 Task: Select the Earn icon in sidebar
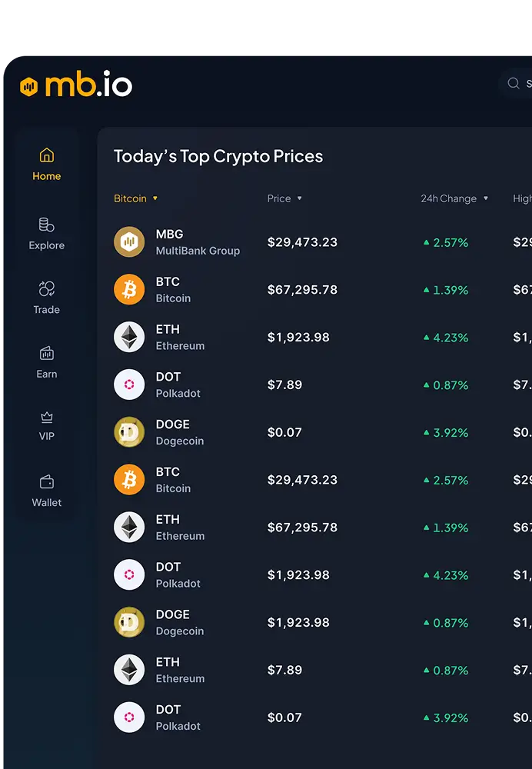tap(47, 353)
